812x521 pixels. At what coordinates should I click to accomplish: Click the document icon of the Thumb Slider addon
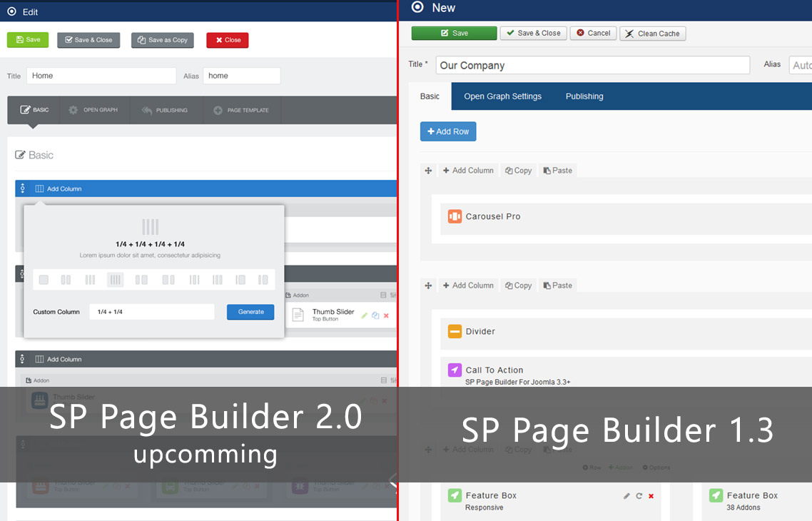(298, 315)
